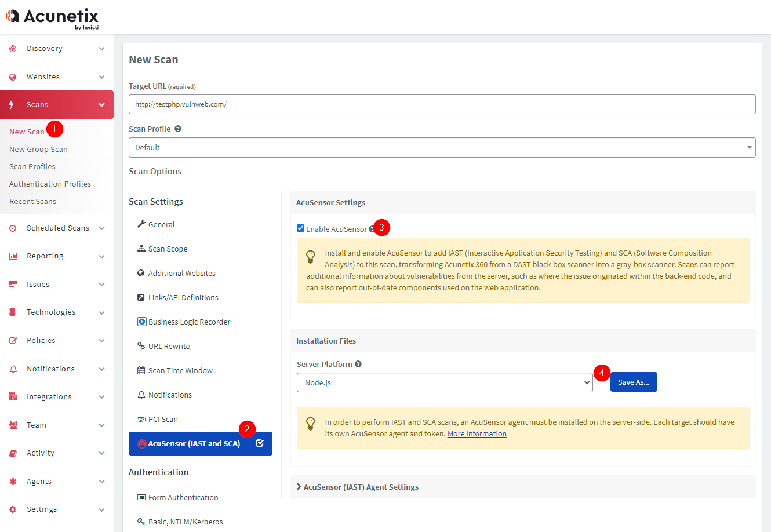Click the Websites globe icon

(x=13, y=77)
